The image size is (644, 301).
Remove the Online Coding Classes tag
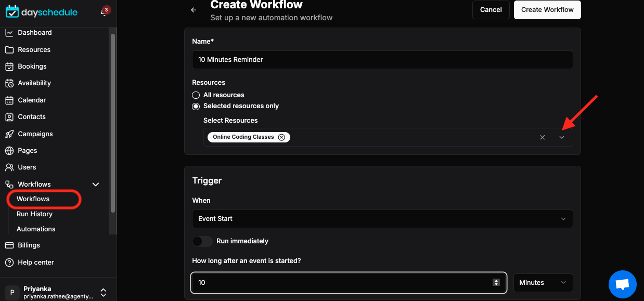[281, 137]
